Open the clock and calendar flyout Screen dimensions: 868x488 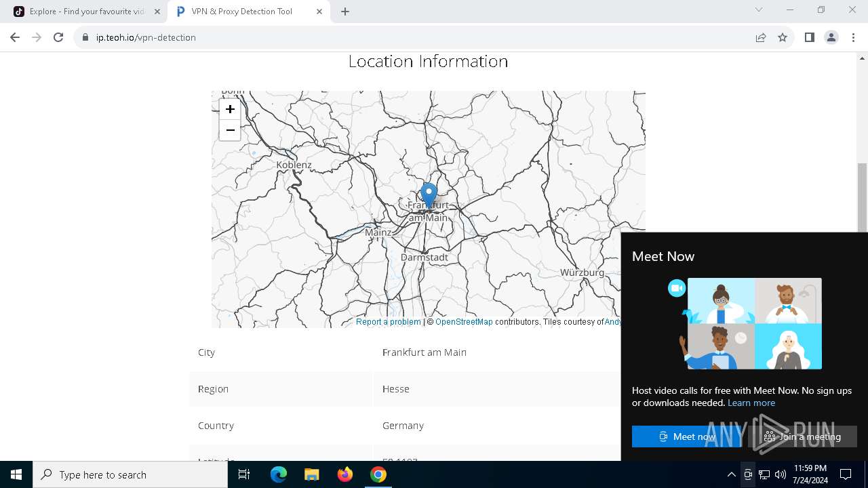[810, 474]
